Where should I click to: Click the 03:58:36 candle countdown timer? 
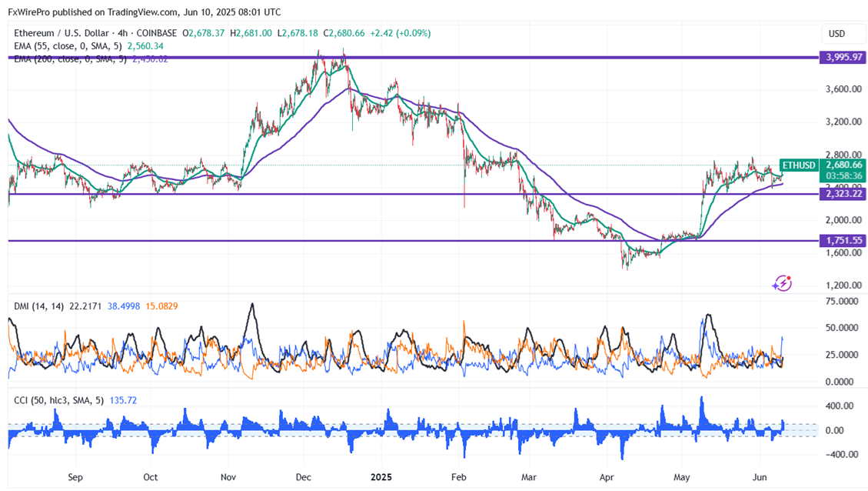point(843,176)
